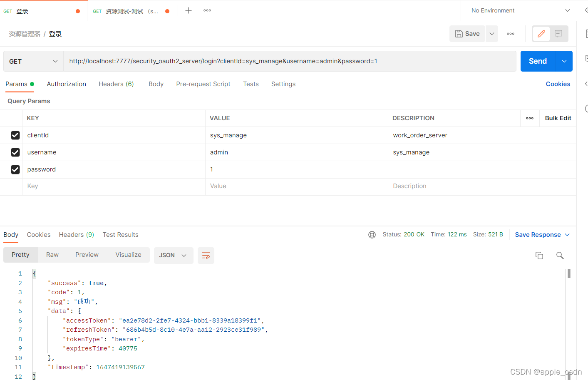Open request more actions beside Save
Image resolution: width=588 pixels, height=380 pixels.
(511, 34)
